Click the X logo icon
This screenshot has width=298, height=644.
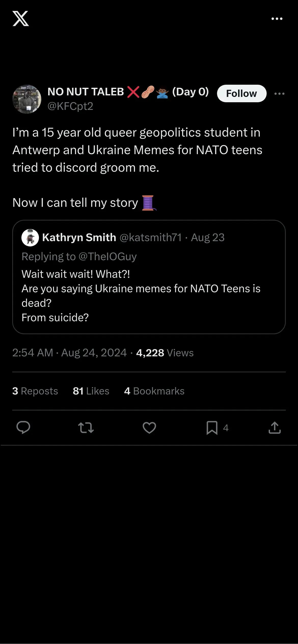pos(21,19)
